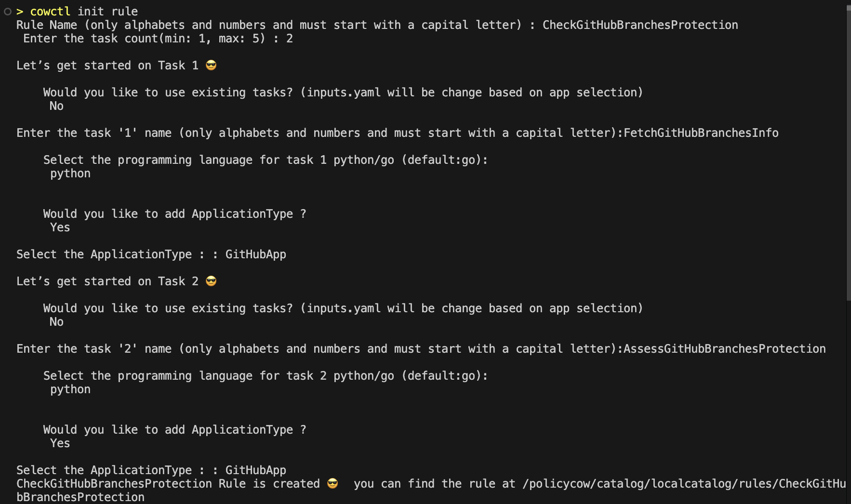
Task: Click the 'No' answer under Task 1 existing tasks
Action: [x=56, y=106]
